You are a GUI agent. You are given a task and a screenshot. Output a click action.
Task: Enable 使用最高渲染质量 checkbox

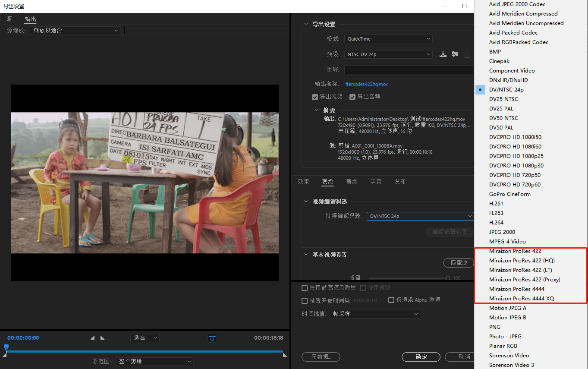tap(305, 288)
